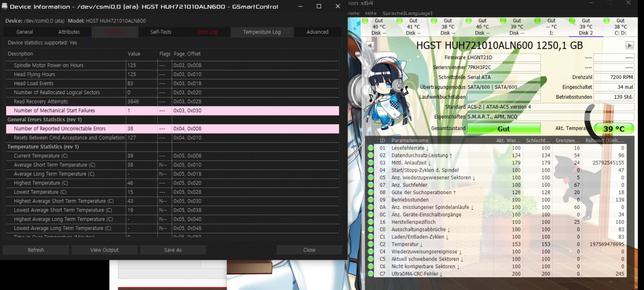The width and height of the screenshot is (644, 290).
Task: Click the status circle for row 16 Herstellerspezifisch
Action: (x=370, y=222)
